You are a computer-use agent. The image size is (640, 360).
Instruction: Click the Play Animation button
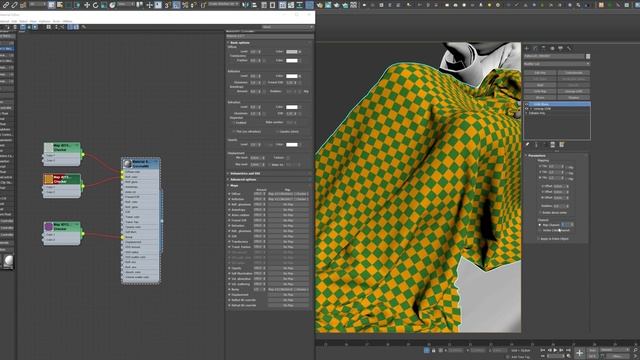pyautogui.click(x=555, y=350)
